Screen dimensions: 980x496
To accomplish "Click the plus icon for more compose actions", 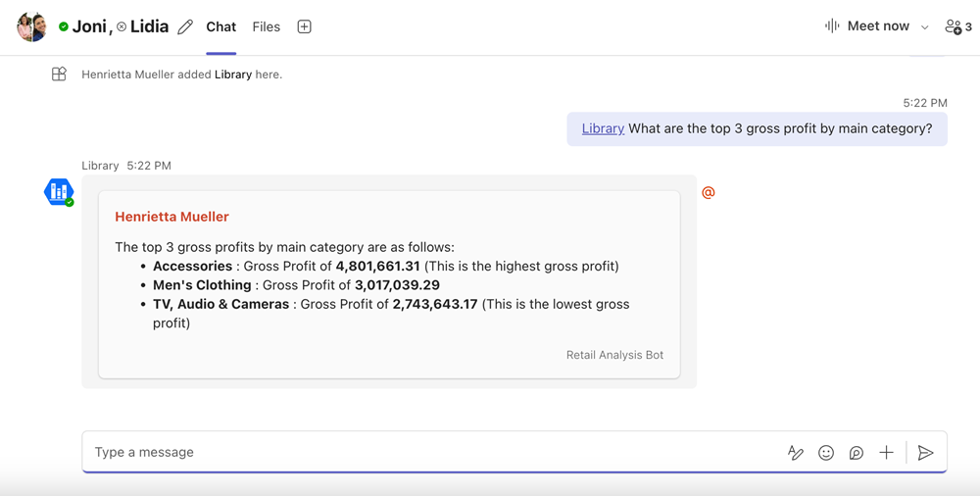I will pyautogui.click(x=886, y=452).
